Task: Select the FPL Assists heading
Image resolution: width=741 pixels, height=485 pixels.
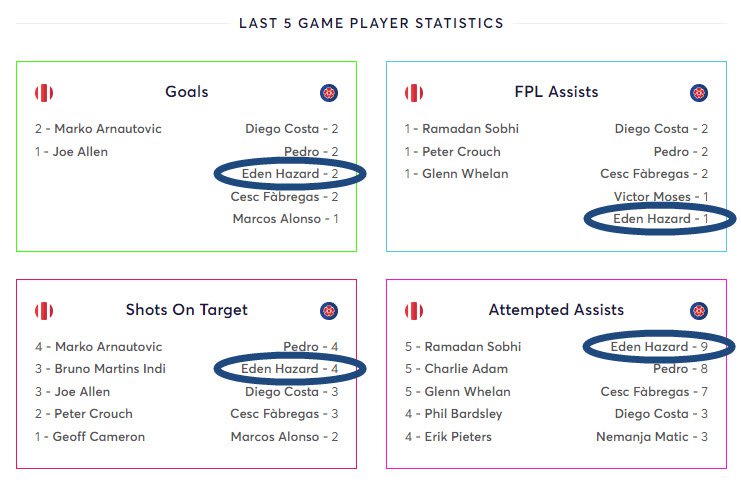Action: [556, 92]
